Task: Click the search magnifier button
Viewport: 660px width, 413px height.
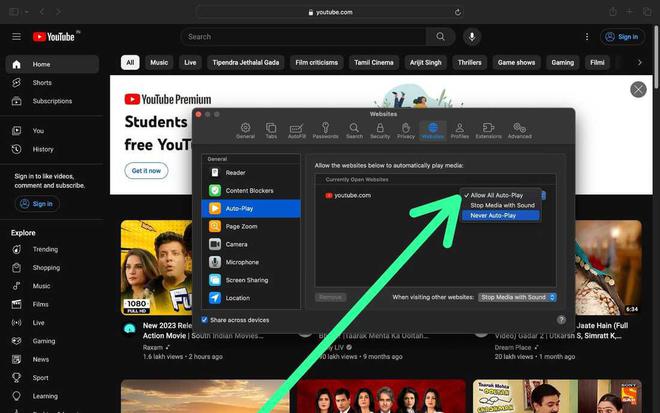Action: click(x=440, y=37)
